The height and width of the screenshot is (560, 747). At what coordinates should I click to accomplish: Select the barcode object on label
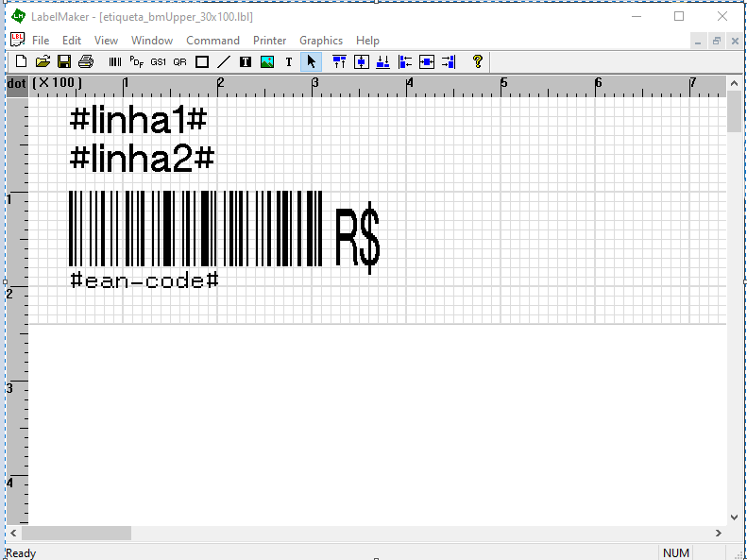click(195, 229)
